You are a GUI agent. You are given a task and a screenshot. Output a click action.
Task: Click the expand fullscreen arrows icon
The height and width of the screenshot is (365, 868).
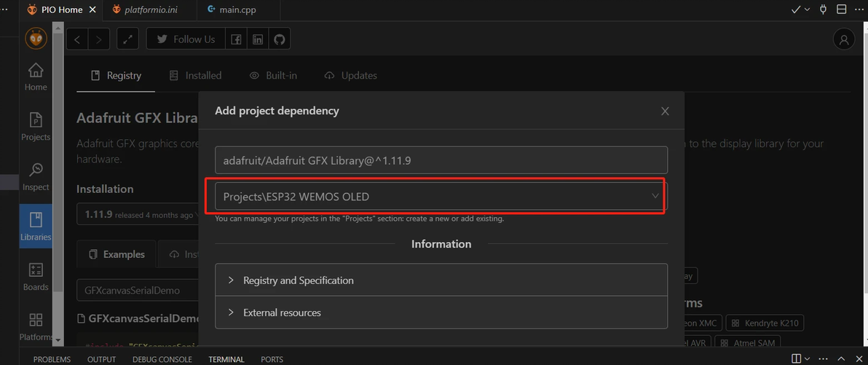click(x=128, y=39)
